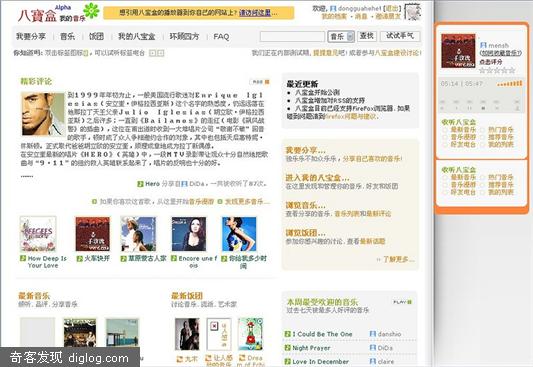This screenshot has height=367, width=533.
Task: Click the user icon beside claire
Action: coord(373,361)
